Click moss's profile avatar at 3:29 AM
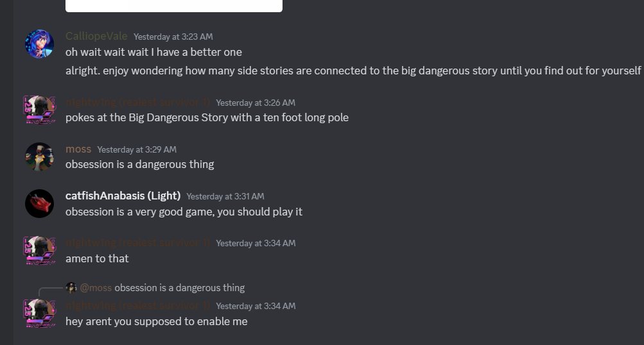The height and width of the screenshot is (345, 644). (x=39, y=156)
